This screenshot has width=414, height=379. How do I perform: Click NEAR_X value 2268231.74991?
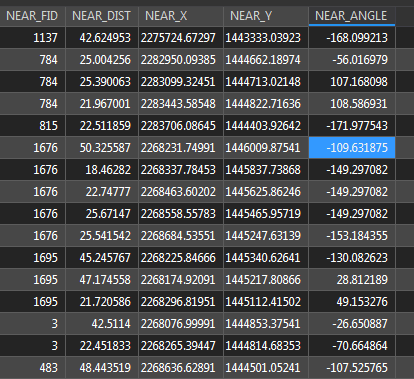tap(180, 148)
